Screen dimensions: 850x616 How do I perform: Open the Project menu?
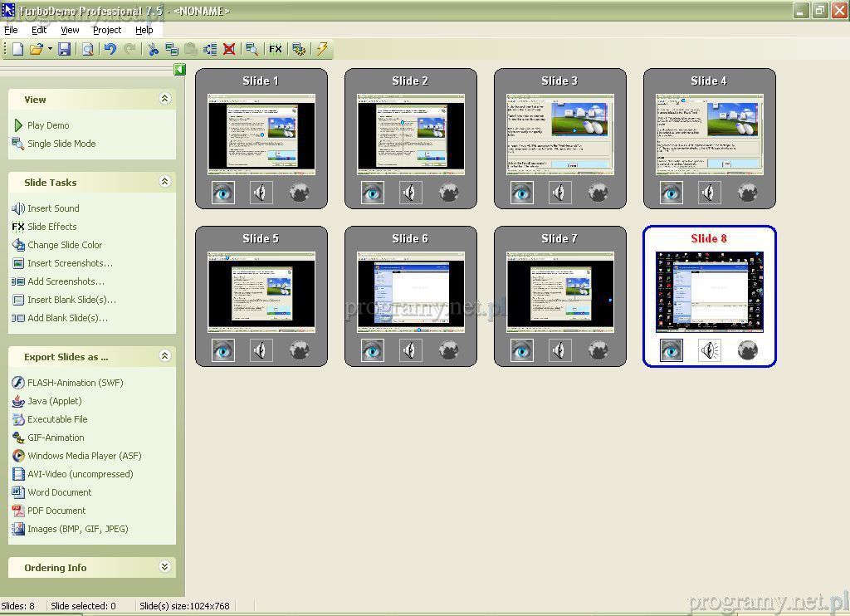pos(107,30)
